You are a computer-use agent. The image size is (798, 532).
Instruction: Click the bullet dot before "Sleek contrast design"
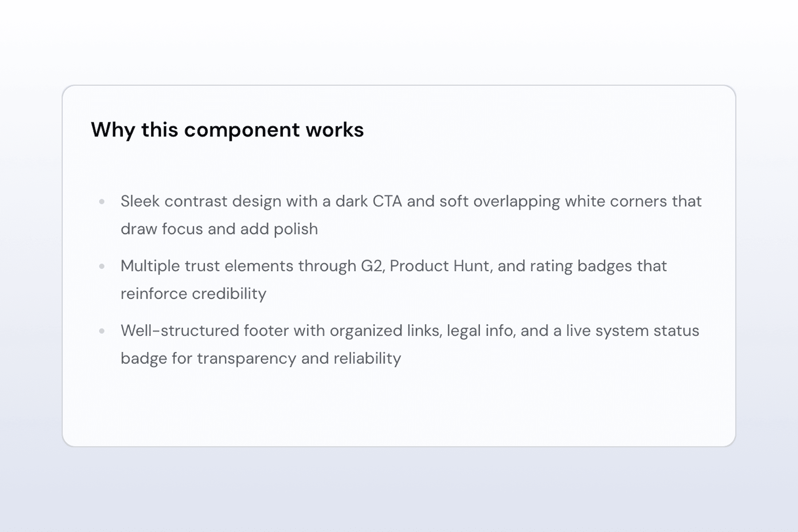[x=102, y=202]
